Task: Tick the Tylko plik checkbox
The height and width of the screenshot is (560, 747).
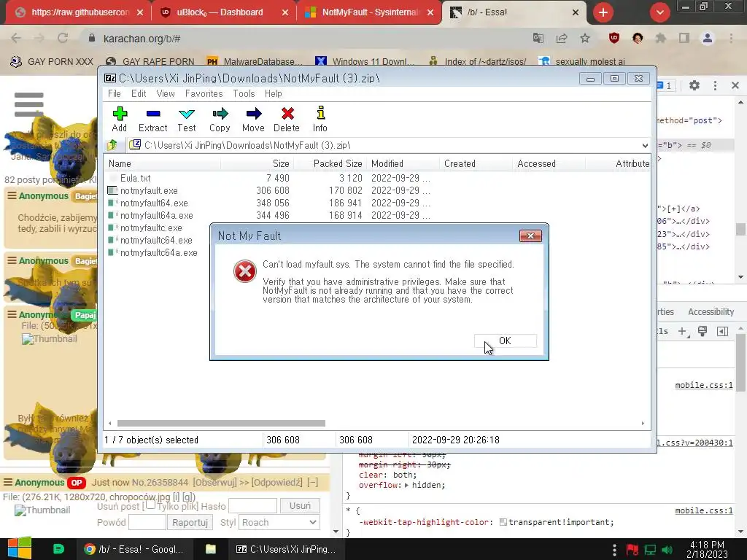Action: pos(150,505)
